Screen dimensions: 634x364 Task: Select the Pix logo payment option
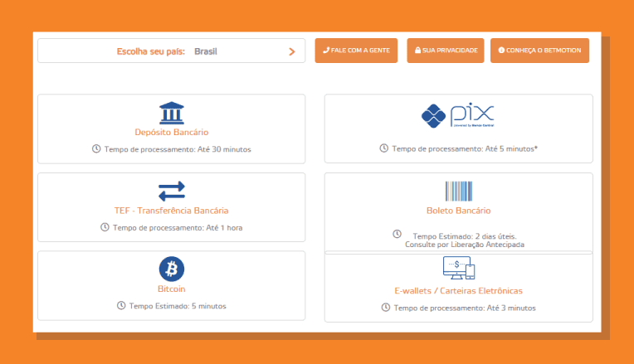pyautogui.click(x=458, y=115)
